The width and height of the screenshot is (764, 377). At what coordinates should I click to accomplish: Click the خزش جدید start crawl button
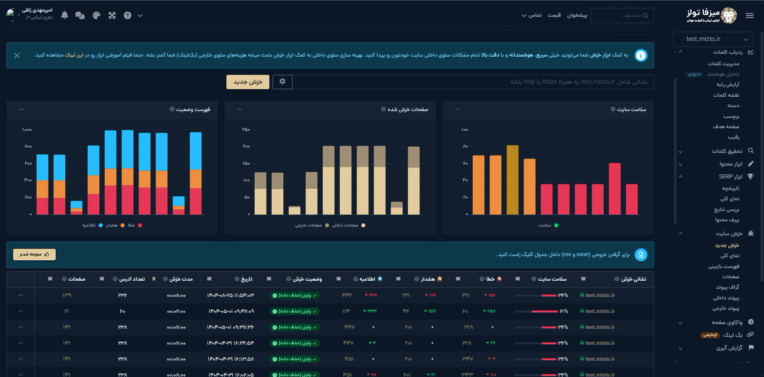[248, 82]
